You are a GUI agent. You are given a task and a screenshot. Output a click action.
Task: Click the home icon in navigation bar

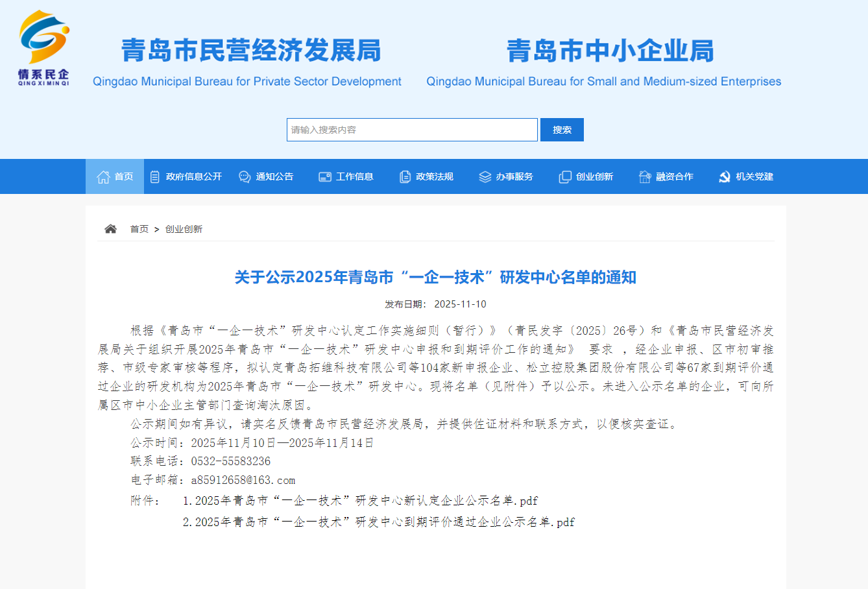tap(103, 177)
